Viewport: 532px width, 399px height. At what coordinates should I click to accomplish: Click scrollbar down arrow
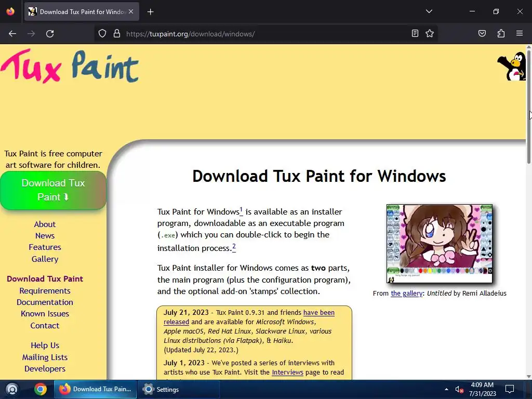pos(528,376)
